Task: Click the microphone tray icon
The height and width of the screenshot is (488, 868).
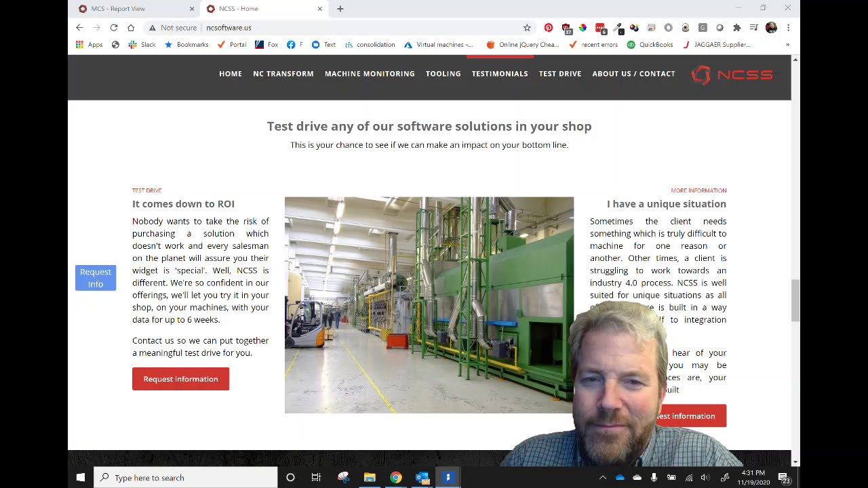Action: tap(654, 478)
